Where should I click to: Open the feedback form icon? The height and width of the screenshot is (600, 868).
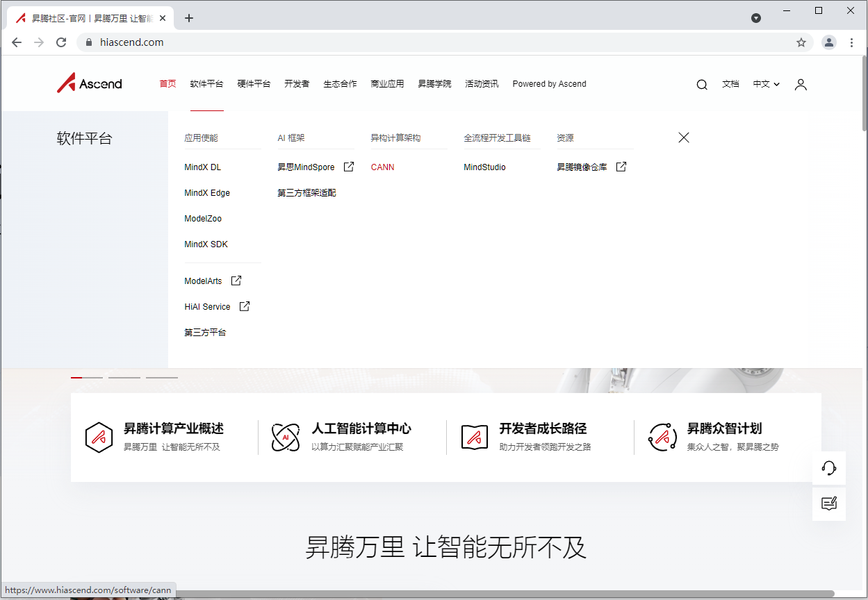(829, 504)
